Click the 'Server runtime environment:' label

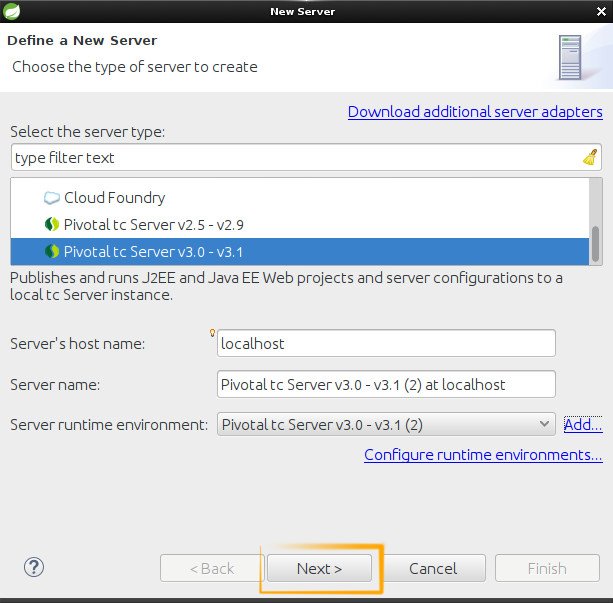pos(109,425)
